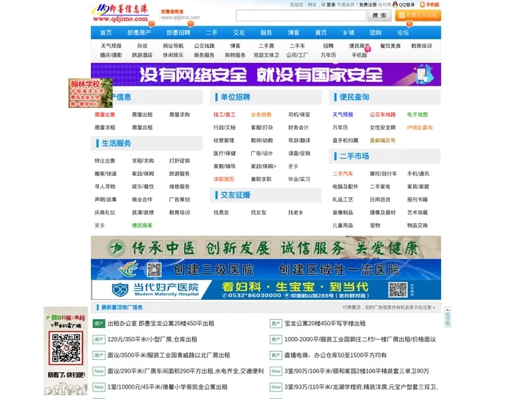The height and width of the screenshot is (399, 532).
Task: Click the 房产 tag beside 出租办公室 listing
Action: click(99, 324)
